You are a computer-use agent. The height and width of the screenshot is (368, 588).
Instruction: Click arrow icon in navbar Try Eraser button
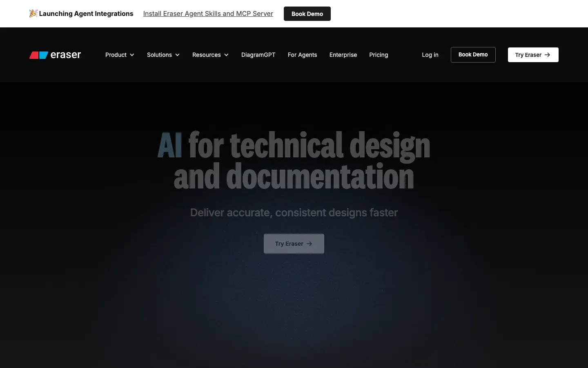[x=548, y=55]
